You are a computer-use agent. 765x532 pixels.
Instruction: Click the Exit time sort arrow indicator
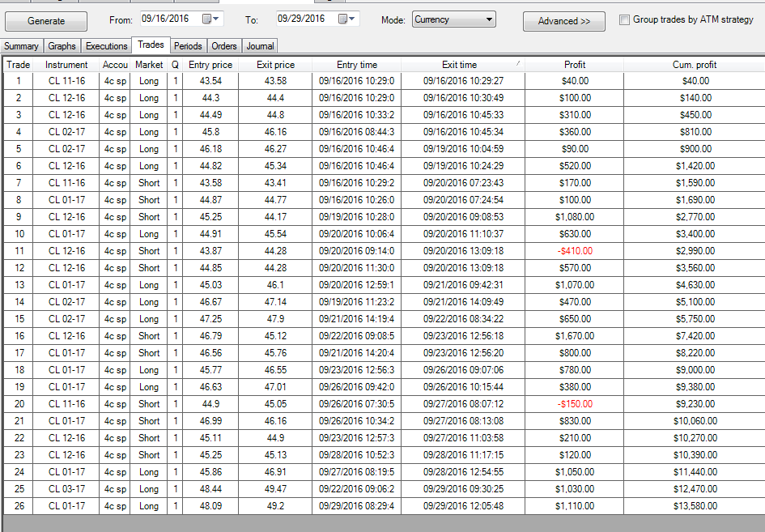[x=518, y=63]
